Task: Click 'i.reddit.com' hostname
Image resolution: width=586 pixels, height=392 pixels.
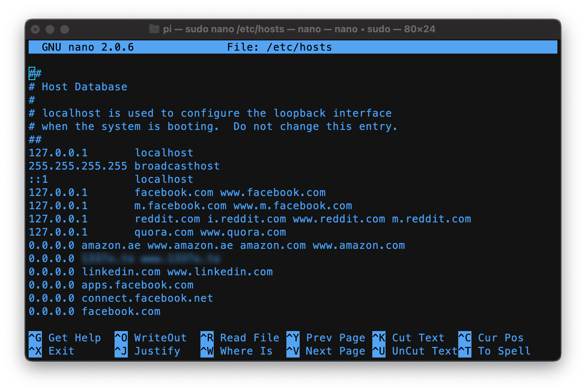Action: pyautogui.click(x=246, y=219)
